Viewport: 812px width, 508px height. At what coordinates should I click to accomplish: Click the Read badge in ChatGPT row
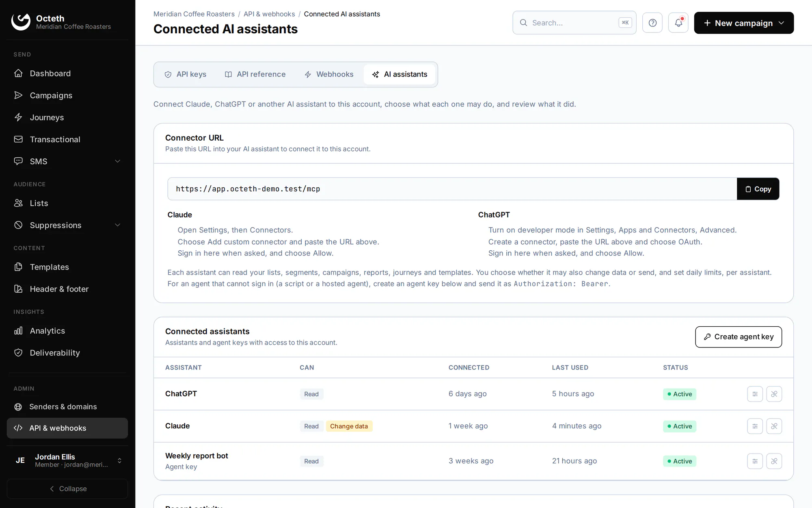click(311, 394)
